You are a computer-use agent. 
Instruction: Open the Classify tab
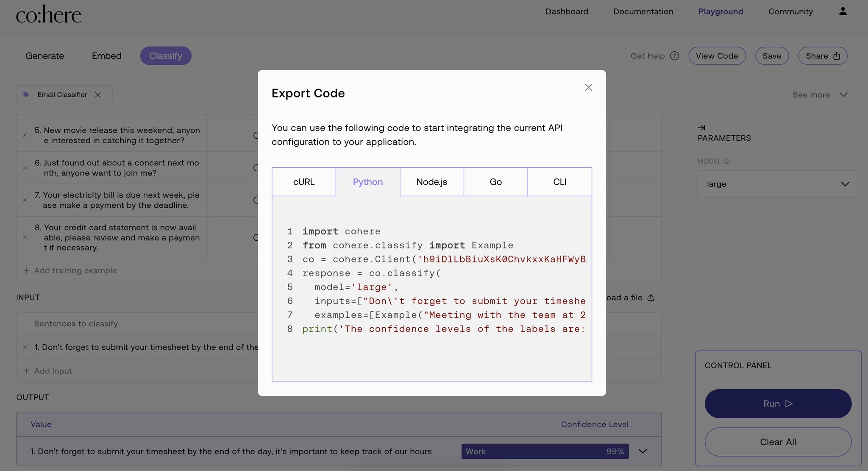[x=166, y=56]
